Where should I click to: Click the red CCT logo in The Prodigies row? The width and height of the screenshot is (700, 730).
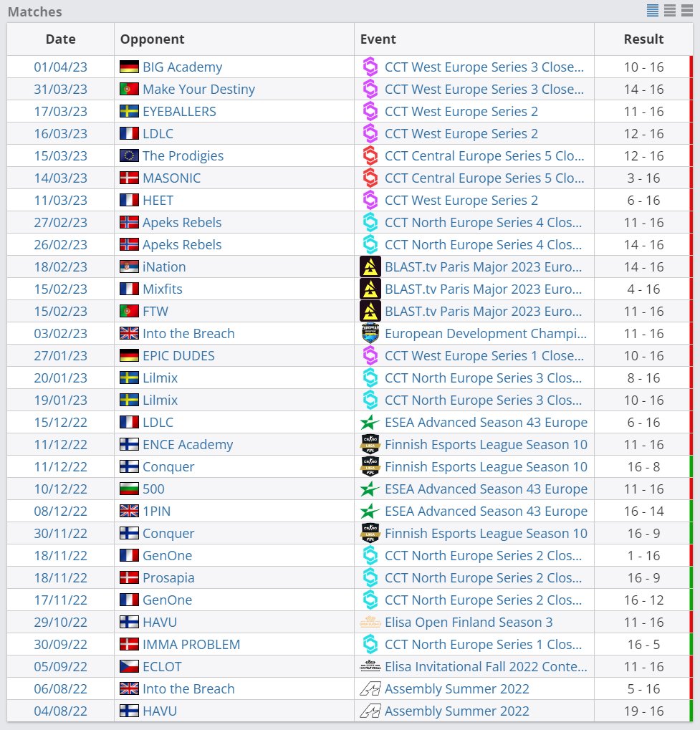370,155
